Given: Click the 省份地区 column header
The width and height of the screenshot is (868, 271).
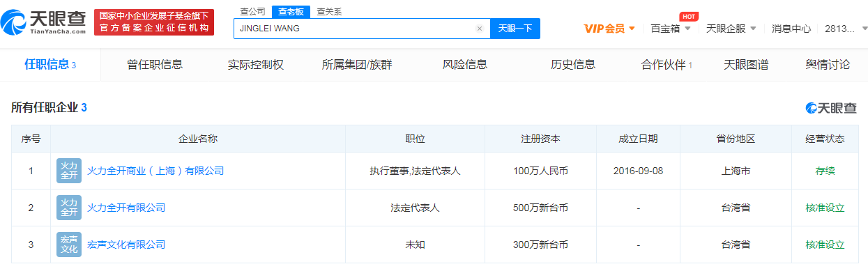Looking at the screenshot, I should (736, 139).
